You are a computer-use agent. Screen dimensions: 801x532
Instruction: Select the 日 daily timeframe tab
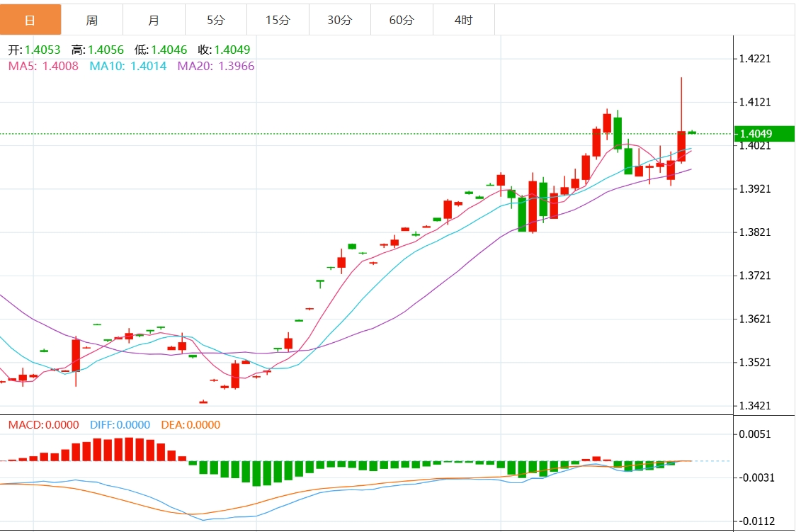pos(30,20)
